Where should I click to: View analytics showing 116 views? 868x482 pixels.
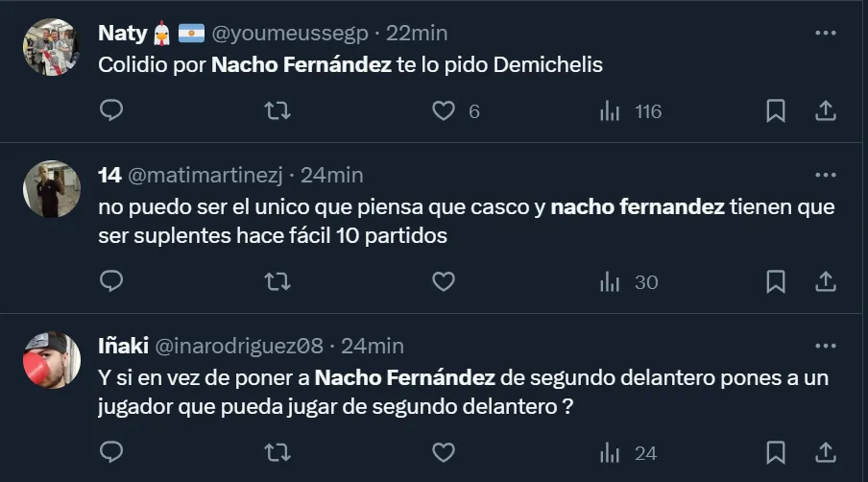click(631, 111)
